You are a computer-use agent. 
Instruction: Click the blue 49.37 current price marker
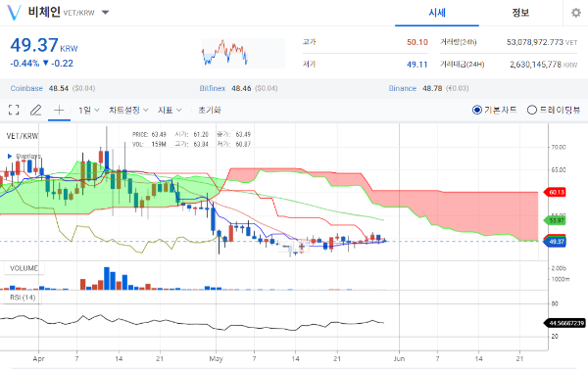pyautogui.click(x=556, y=242)
